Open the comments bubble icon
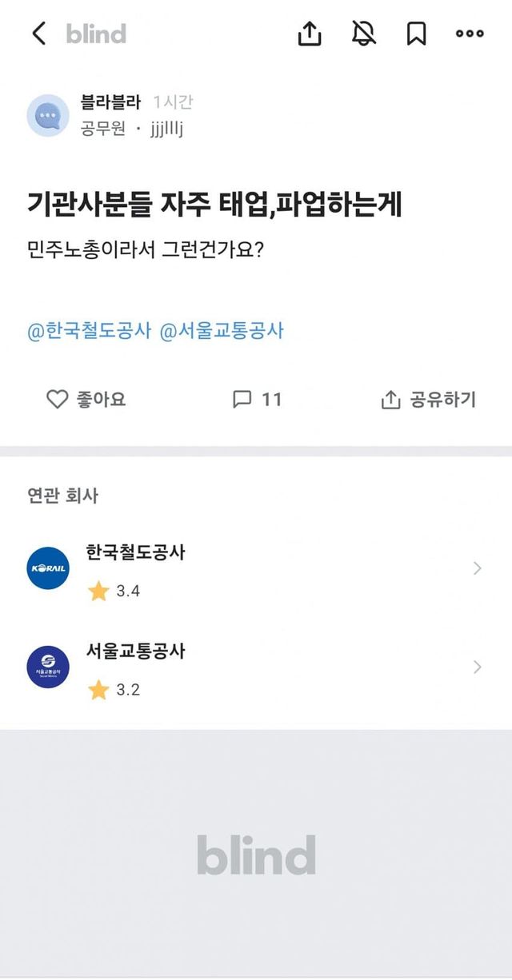Viewport: 512px width, 980px height. 242,400
